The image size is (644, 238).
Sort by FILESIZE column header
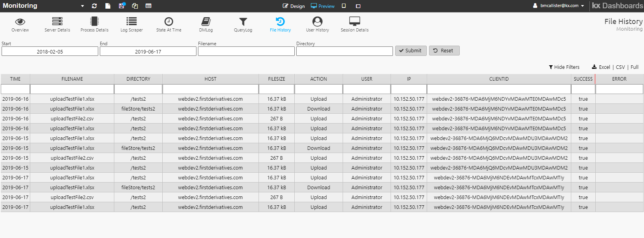click(277, 79)
